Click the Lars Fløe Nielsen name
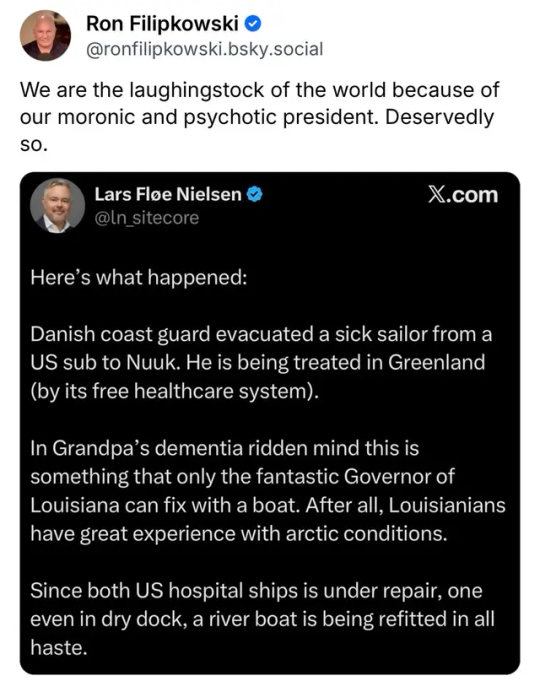 [168, 194]
